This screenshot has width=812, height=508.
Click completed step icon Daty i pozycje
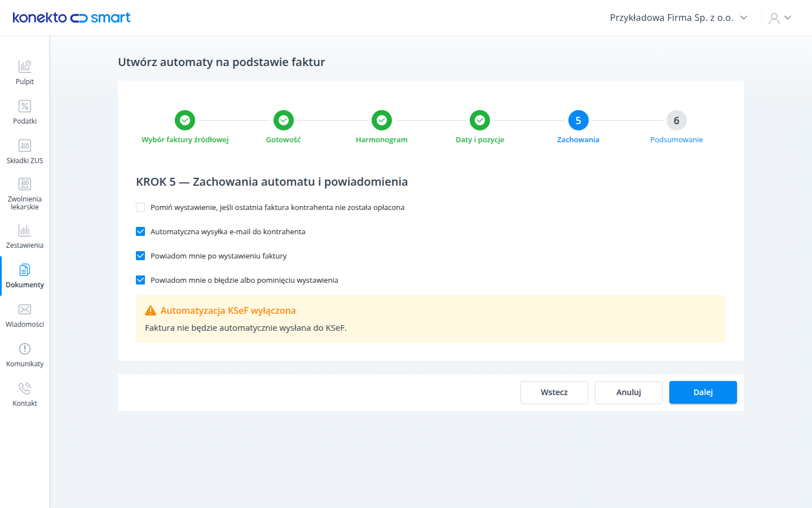tap(480, 120)
